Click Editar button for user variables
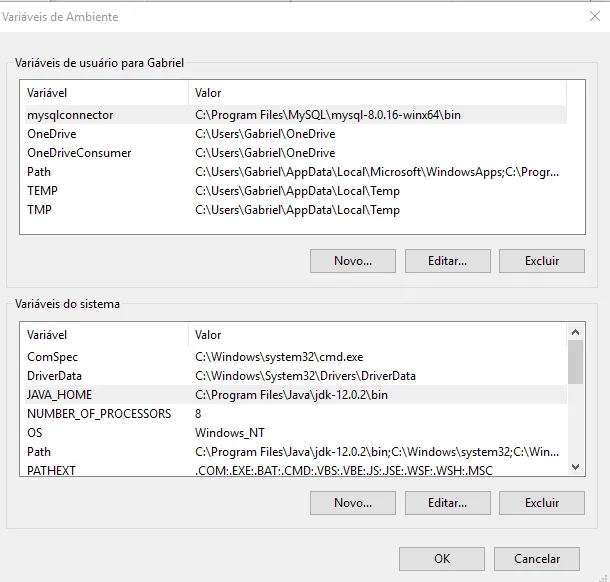 click(x=447, y=261)
